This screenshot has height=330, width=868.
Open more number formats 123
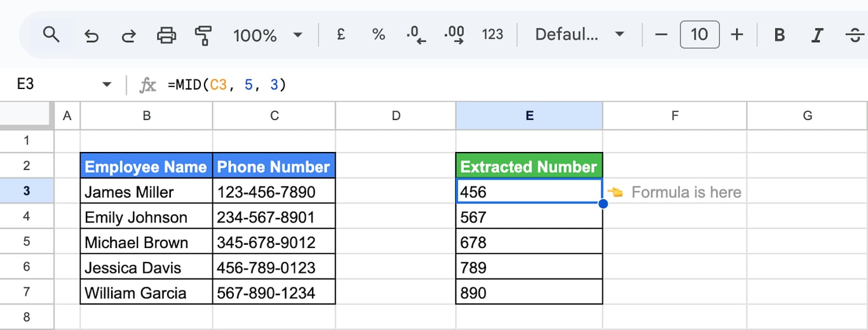pos(492,34)
